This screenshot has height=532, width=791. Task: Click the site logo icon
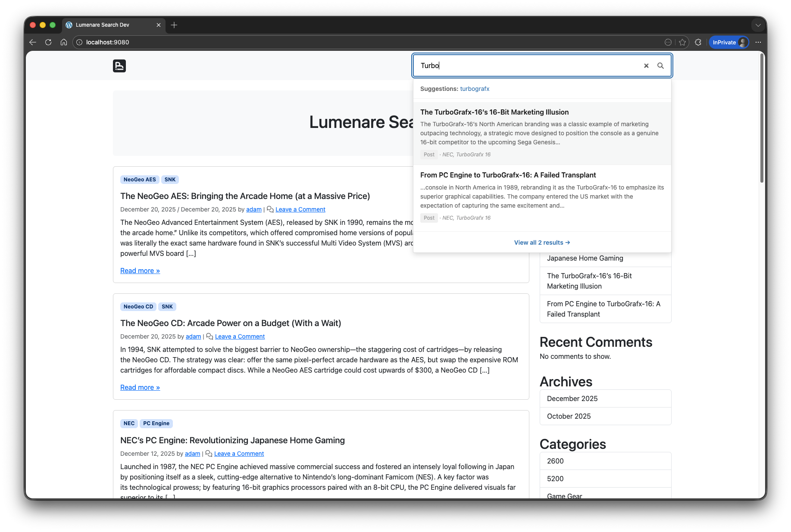[x=119, y=66]
